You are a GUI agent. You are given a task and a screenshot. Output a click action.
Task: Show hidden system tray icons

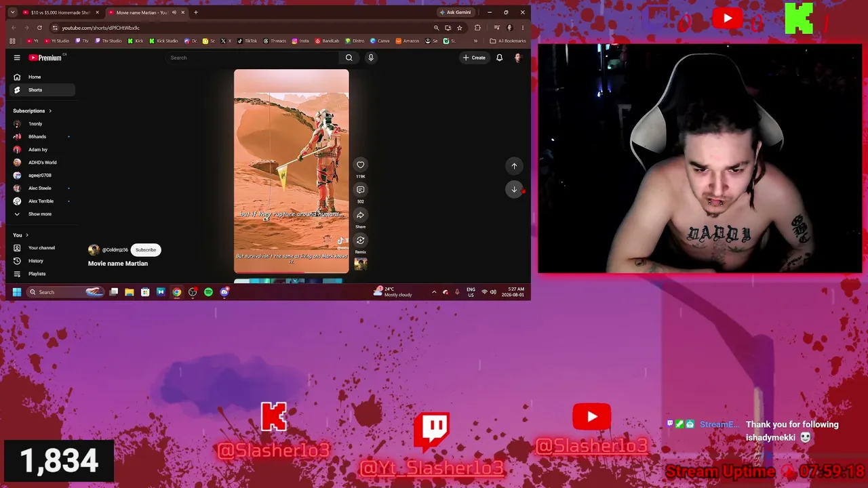point(434,292)
